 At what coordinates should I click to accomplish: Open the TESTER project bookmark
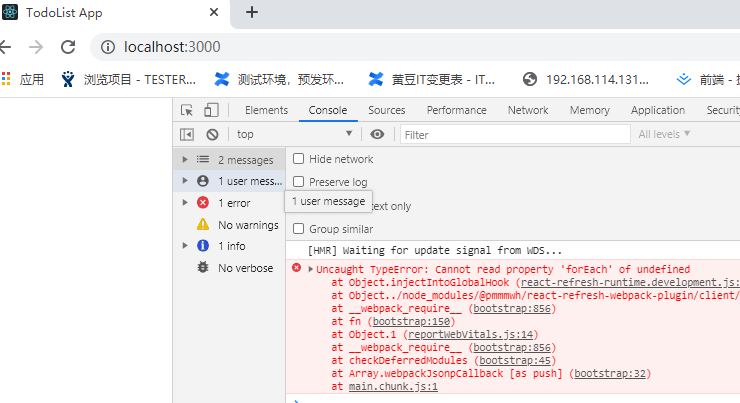tap(128, 79)
